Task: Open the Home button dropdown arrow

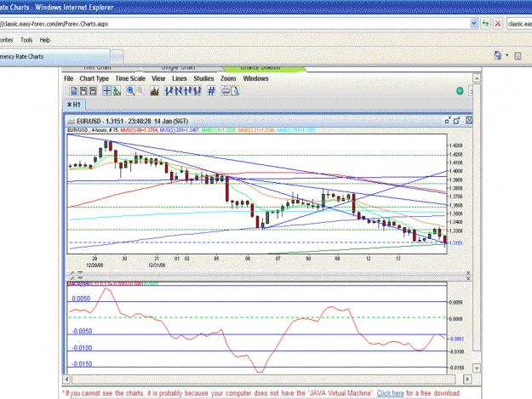Action: [507, 55]
